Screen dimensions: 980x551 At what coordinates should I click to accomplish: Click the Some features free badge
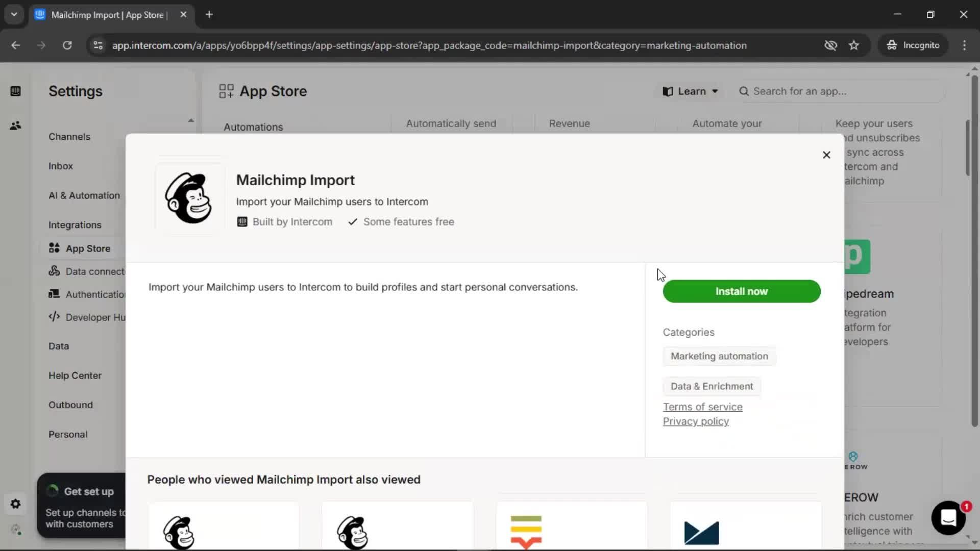(x=401, y=222)
